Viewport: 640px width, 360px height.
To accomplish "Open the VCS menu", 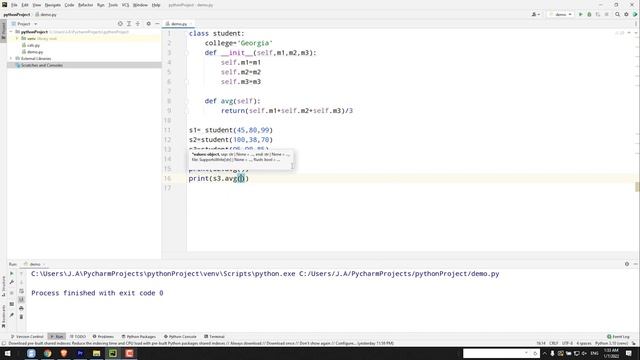I will pyautogui.click(x=125, y=5).
